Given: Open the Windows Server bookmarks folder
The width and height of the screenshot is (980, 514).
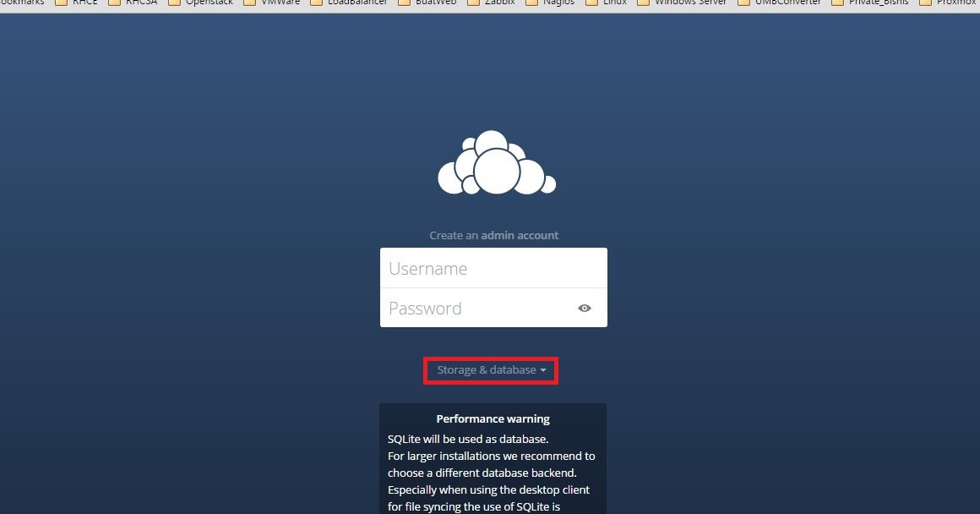Looking at the screenshot, I should (685, 3).
